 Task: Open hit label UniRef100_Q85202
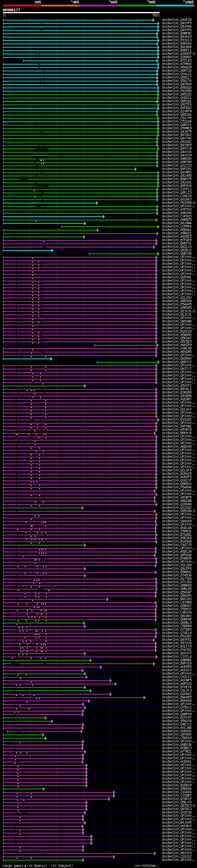pyautogui.click(x=177, y=94)
